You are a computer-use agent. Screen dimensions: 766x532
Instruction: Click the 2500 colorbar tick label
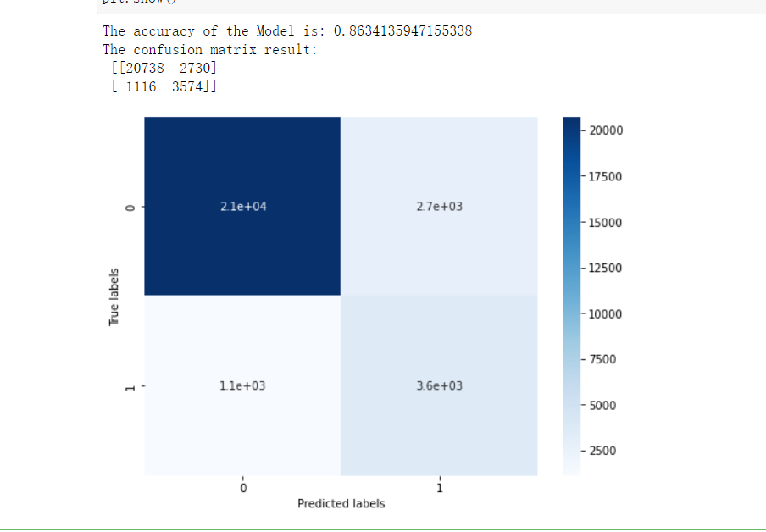(603, 451)
